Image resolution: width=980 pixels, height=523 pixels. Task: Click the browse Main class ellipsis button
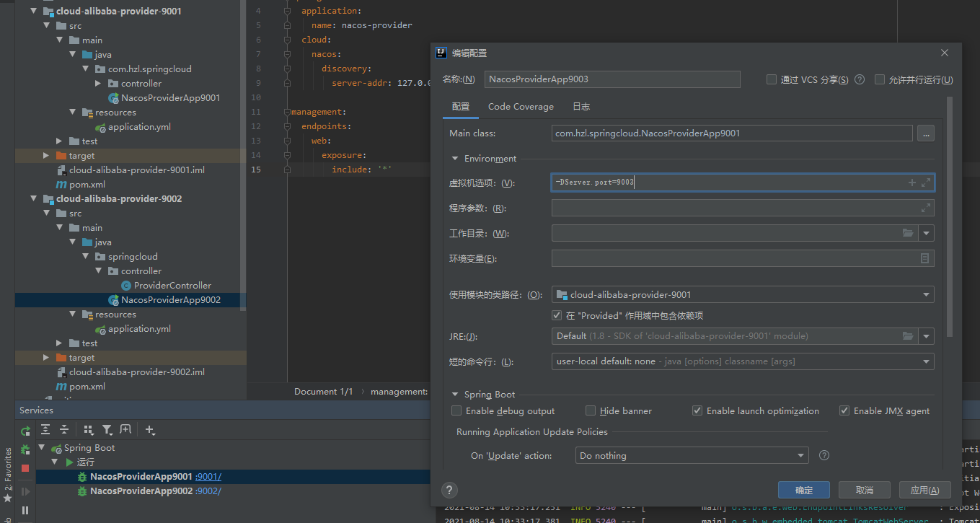click(925, 133)
